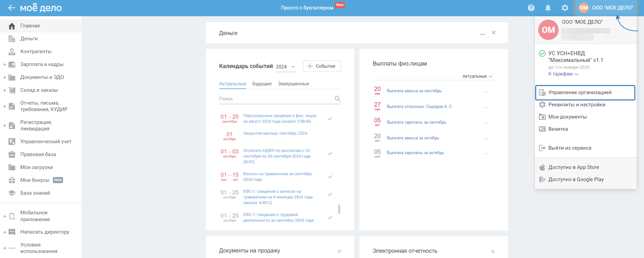Open Просто с бухгалтером link
Image resolution: width=644 pixels, height=258 pixels.
[307, 8]
